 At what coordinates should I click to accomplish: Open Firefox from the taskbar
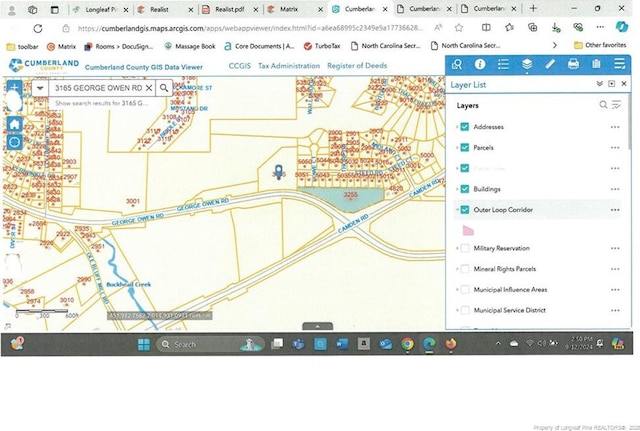click(x=451, y=344)
